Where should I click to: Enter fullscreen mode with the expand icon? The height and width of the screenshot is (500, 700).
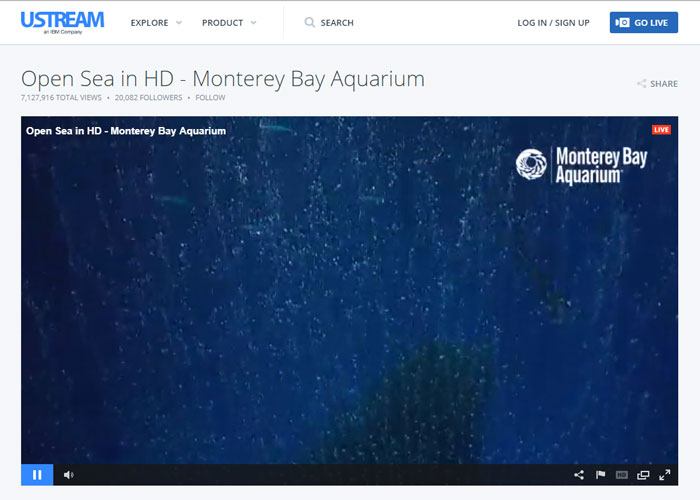point(665,475)
